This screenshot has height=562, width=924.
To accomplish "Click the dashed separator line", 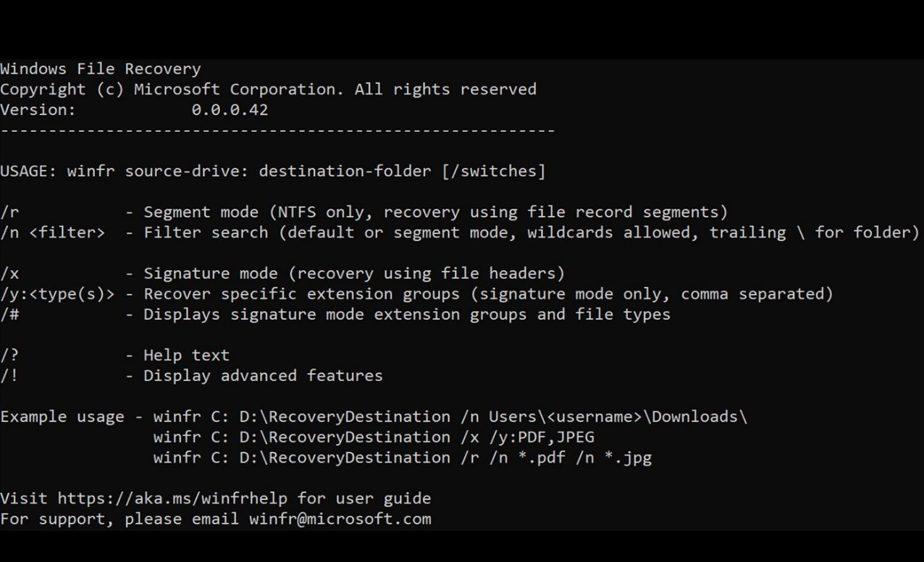I will (277, 131).
